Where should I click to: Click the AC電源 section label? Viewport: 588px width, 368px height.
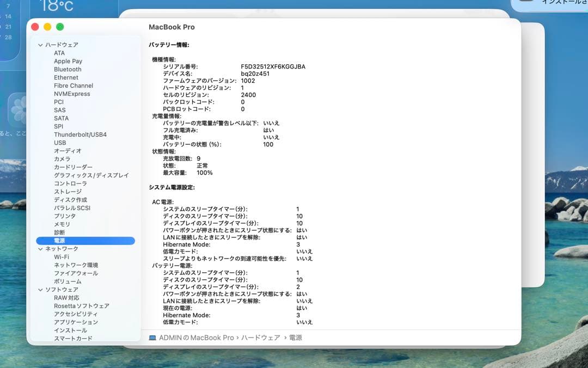pyautogui.click(x=163, y=203)
